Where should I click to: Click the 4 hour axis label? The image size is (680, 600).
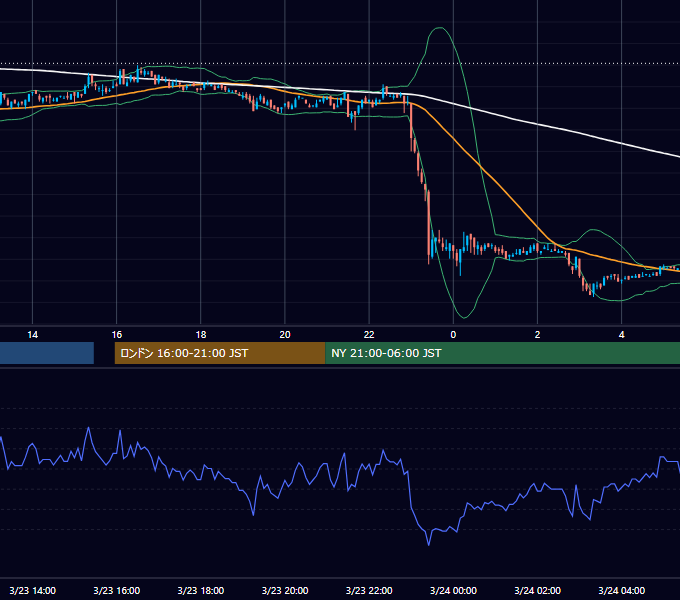click(621, 335)
